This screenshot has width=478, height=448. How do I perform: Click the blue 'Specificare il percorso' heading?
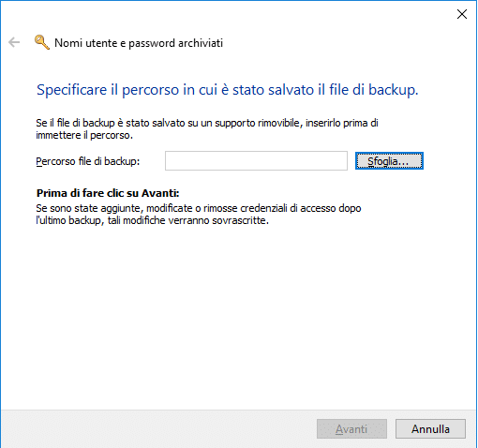[x=227, y=90]
